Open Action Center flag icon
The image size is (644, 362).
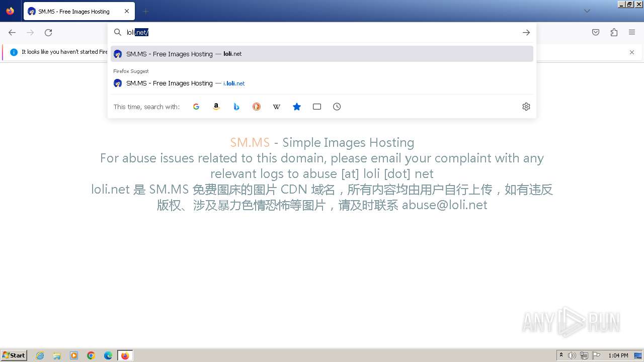[x=596, y=355]
